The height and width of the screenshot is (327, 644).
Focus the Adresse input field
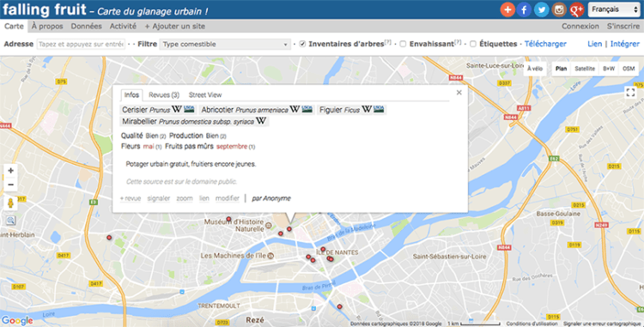point(81,44)
